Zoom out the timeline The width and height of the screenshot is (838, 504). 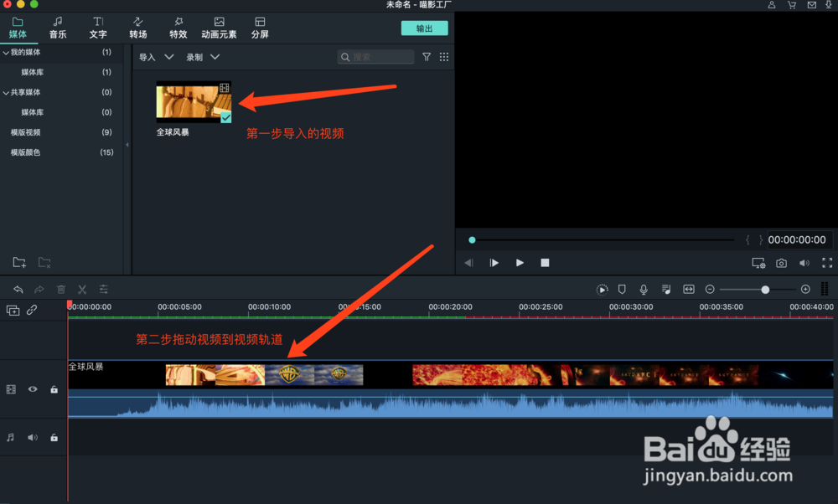tap(710, 290)
